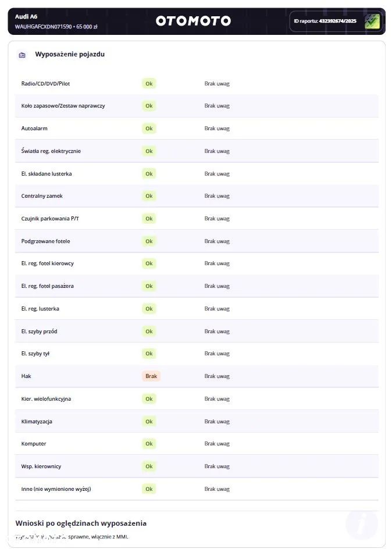
Task: Click the Inne (nie wymienione wyżej) row label
Action: [56, 489]
